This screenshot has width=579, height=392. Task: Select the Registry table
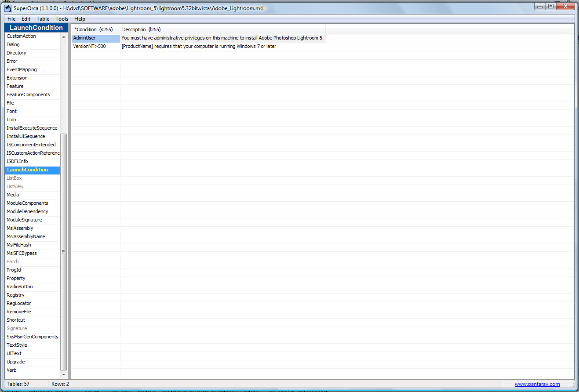point(33,295)
